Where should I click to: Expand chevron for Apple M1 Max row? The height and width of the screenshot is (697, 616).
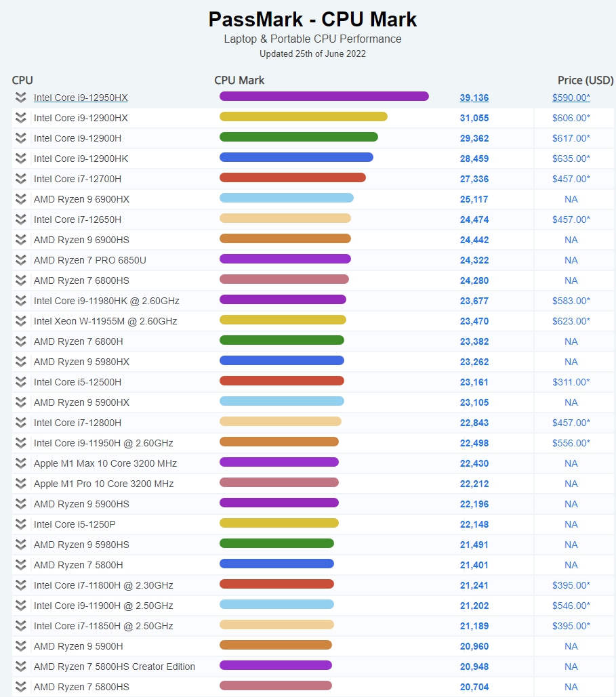[x=20, y=463]
